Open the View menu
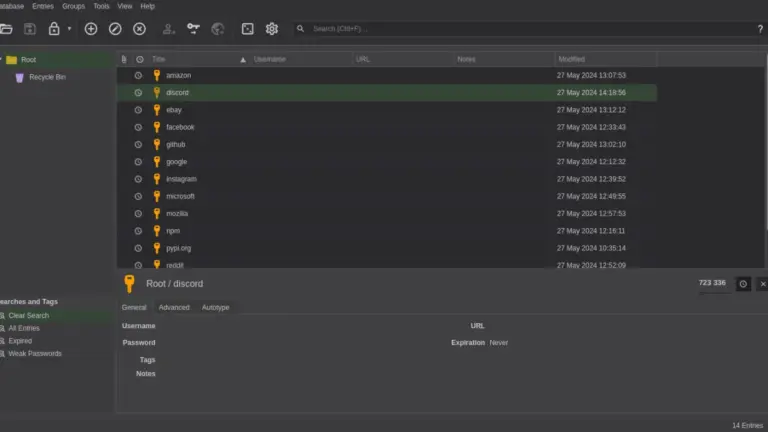Viewport: 768px width, 432px height. (x=124, y=6)
